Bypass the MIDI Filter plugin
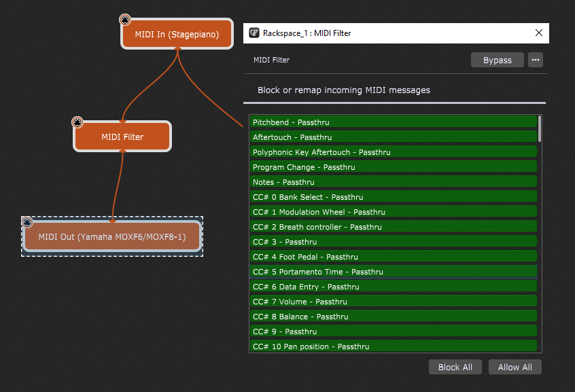Screen dimensions: 575x392 click(x=498, y=60)
